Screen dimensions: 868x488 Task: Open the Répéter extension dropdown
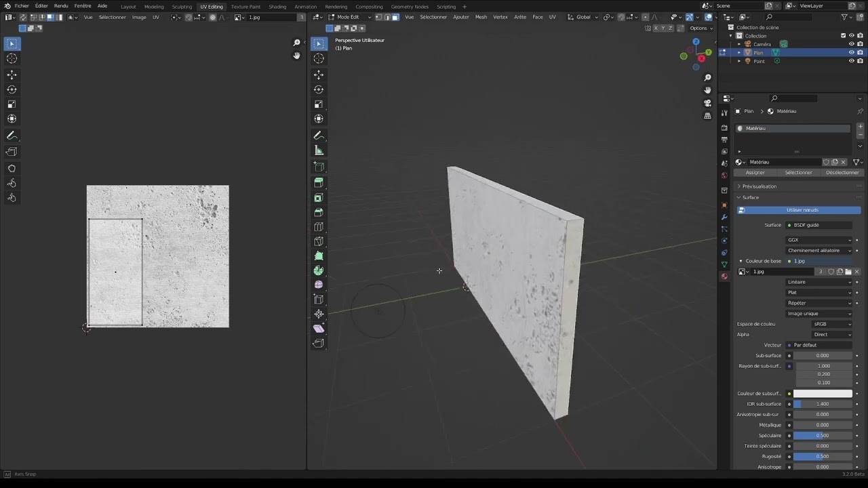point(819,303)
